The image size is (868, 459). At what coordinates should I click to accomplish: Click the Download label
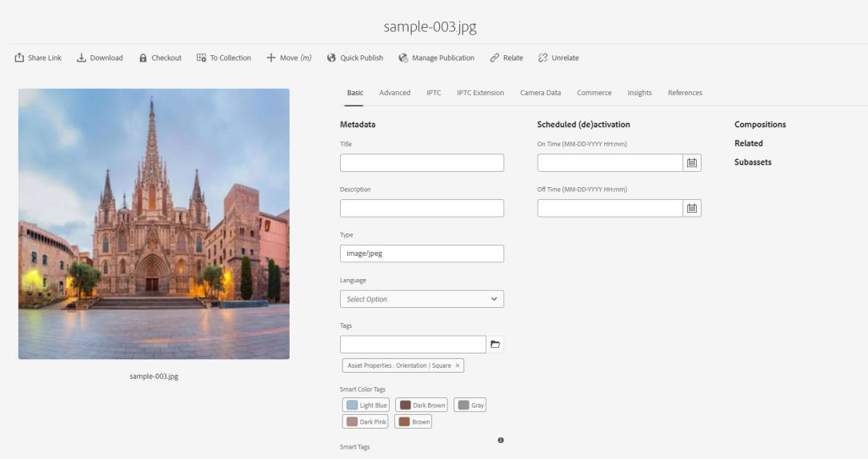pos(106,58)
